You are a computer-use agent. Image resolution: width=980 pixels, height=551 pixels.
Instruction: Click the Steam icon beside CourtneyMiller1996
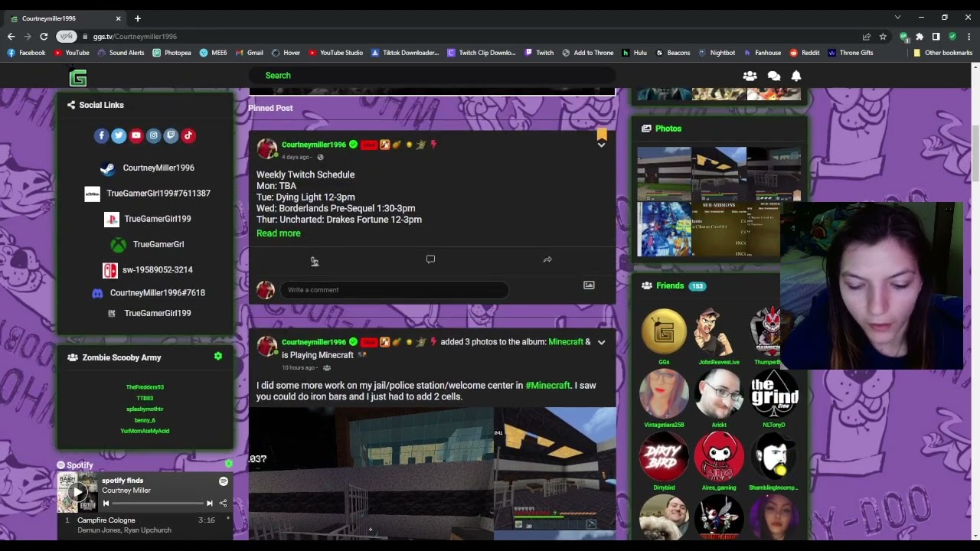tap(108, 168)
